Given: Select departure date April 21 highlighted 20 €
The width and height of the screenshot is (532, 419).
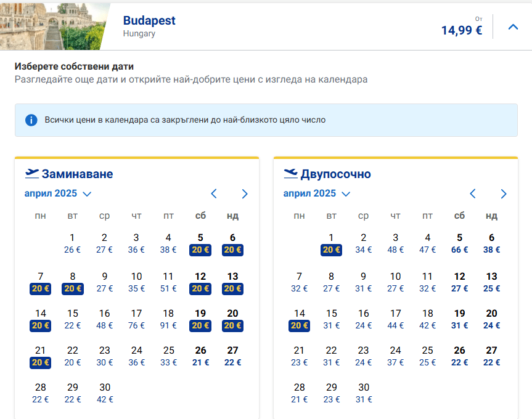Looking at the screenshot, I should click(x=40, y=356).
